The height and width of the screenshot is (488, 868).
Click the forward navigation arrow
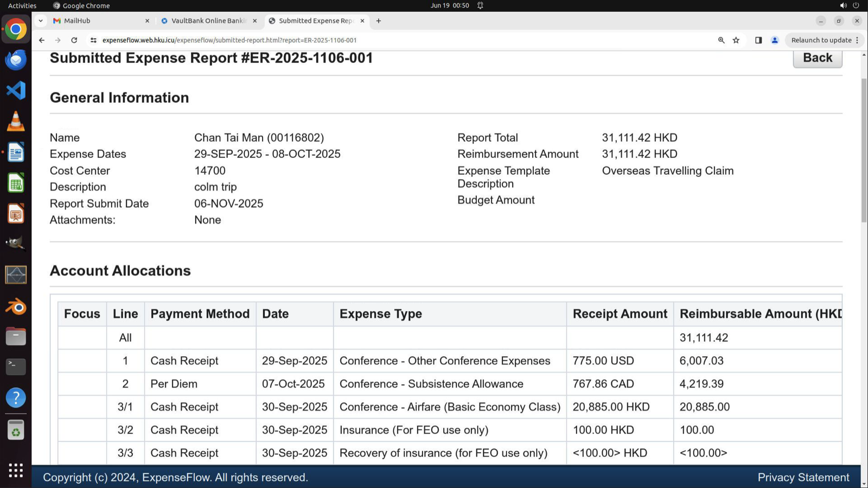(x=58, y=40)
